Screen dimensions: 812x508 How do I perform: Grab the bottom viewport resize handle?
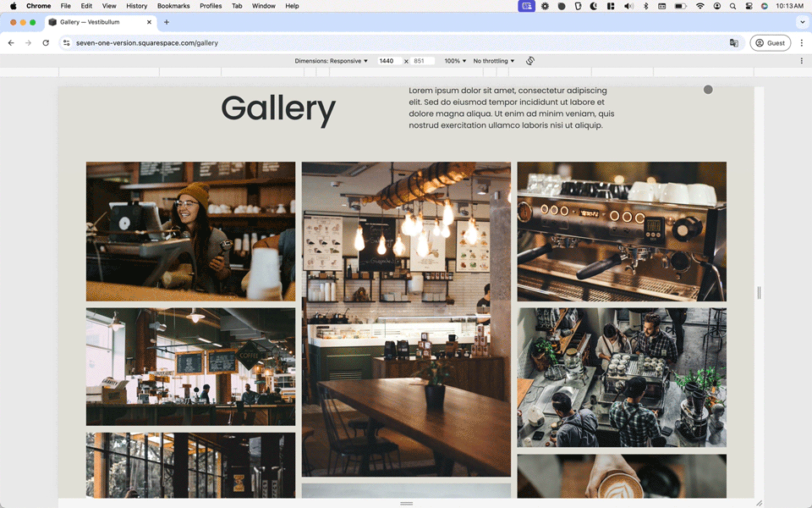(407, 503)
